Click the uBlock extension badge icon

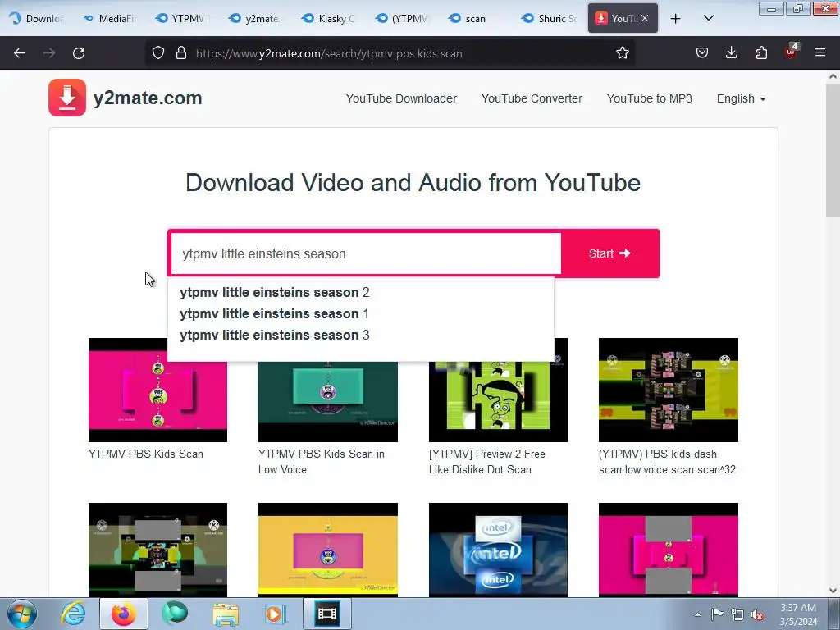[x=792, y=52]
